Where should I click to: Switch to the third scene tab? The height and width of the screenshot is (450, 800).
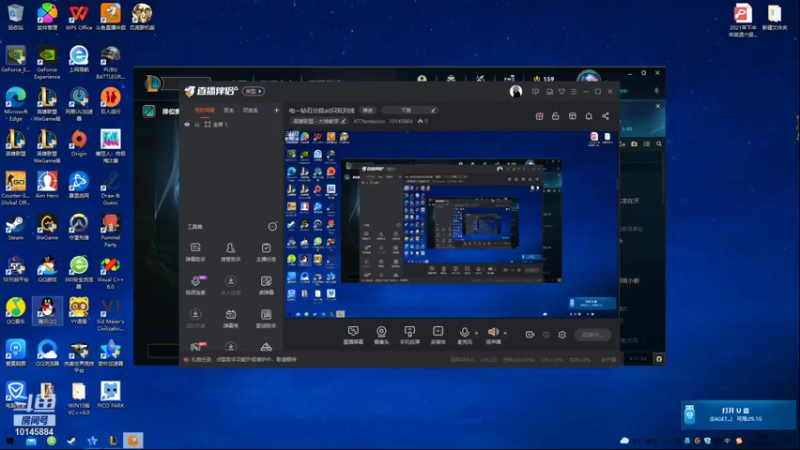[x=250, y=110]
